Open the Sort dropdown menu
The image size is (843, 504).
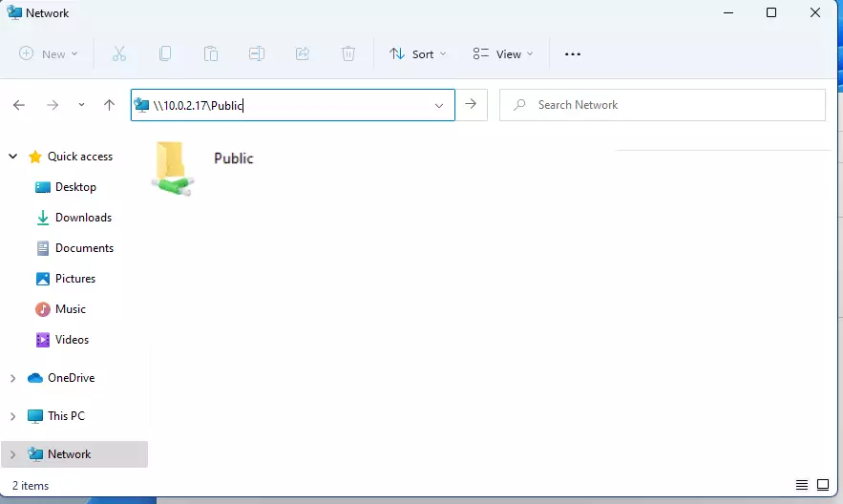418,53
